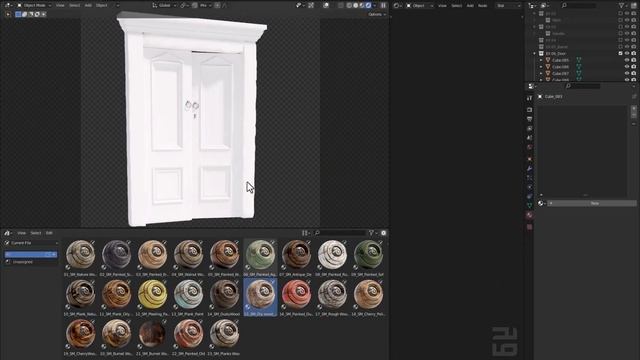Expand the Cube.085 object in outliner
Screen dimensions: 640x360
pos(541,60)
